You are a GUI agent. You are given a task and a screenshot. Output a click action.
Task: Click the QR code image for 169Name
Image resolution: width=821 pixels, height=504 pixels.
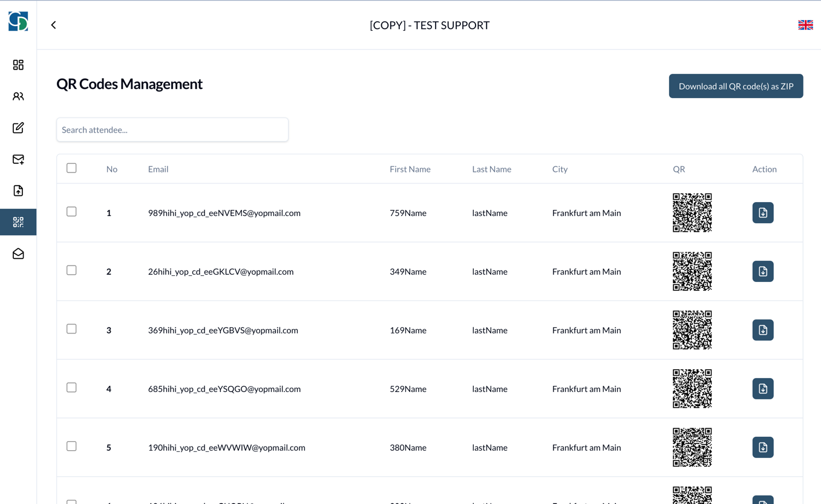(x=692, y=330)
